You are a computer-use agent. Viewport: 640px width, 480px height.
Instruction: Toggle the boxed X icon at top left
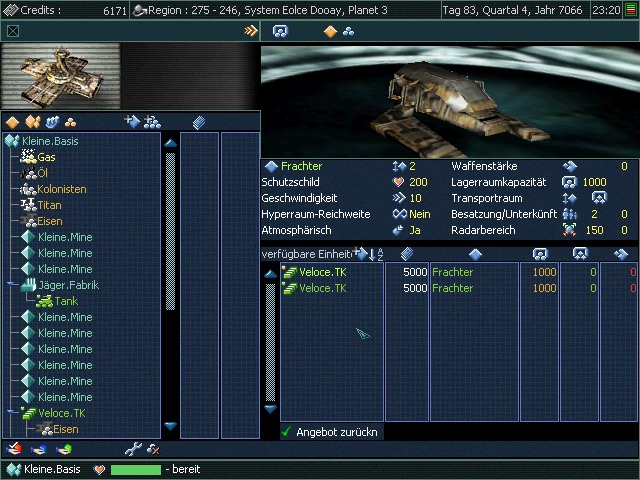(x=12, y=31)
